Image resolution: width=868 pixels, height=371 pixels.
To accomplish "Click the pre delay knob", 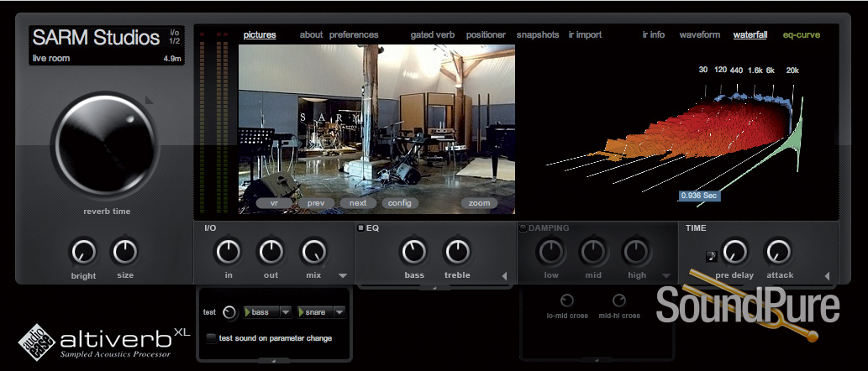I will (734, 252).
